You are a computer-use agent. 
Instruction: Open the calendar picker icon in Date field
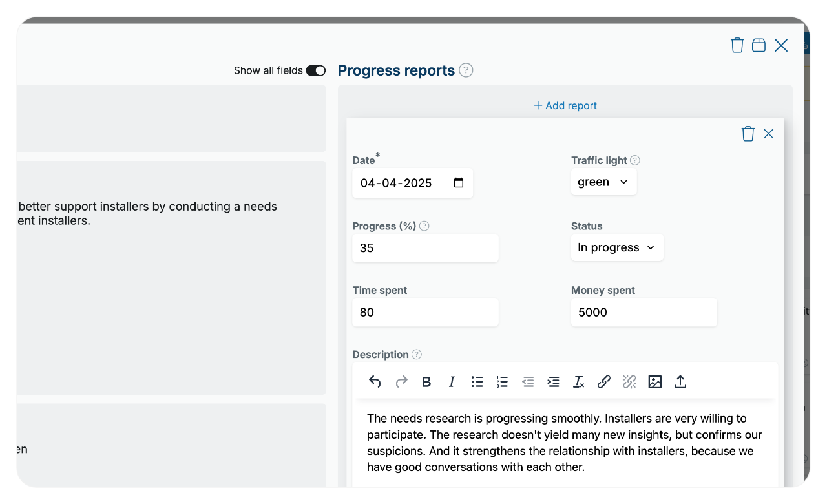459,183
